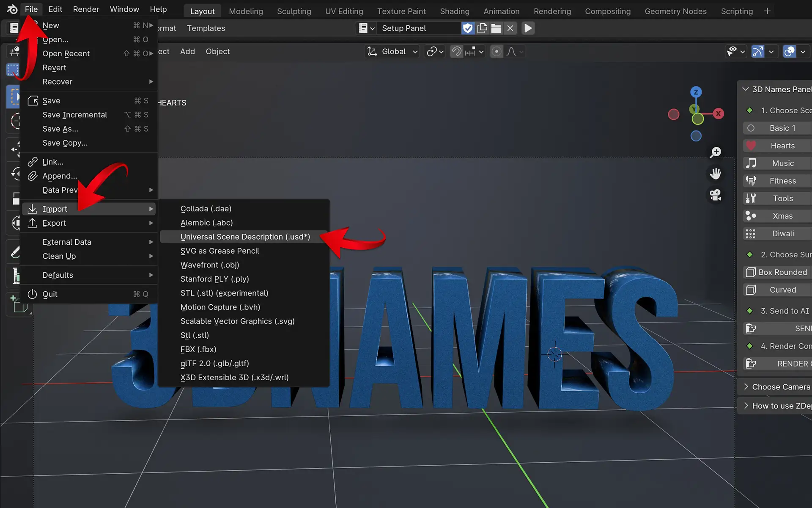Open the Add menu in viewport header
The width and height of the screenshot is (812, 508).
187,52
